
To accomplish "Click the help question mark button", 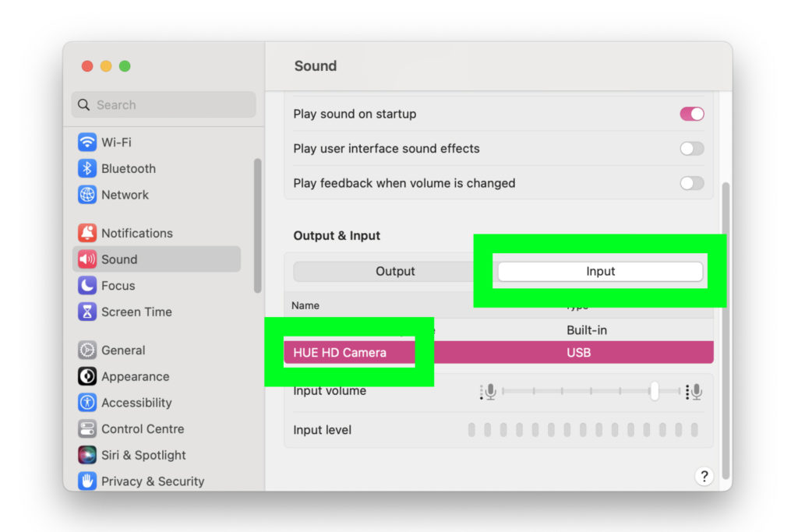I will pos(704,476).
